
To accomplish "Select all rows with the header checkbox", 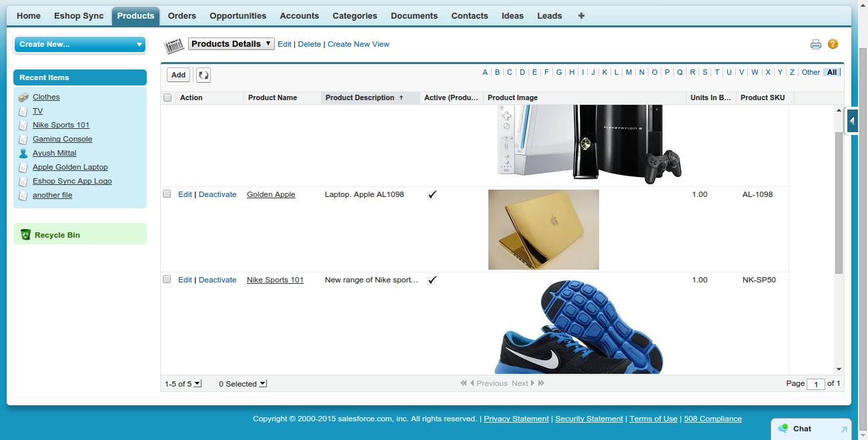I will coord(168,97).
